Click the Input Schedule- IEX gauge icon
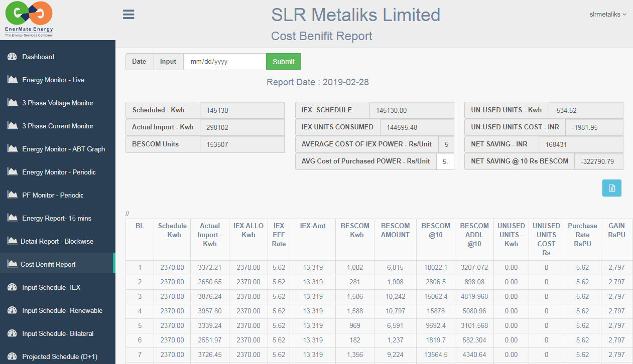This screenshot has height=364, width=633. click(x=13, y=287)
